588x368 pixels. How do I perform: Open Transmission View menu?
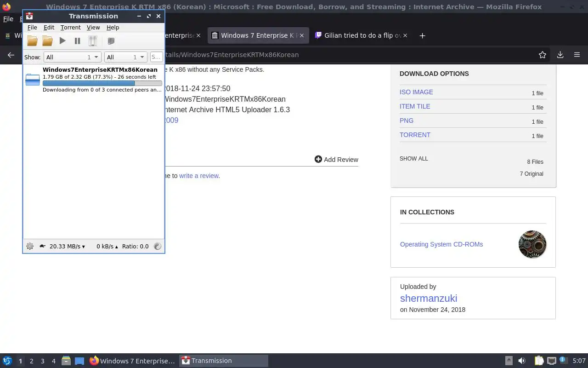click(x=93, y=28)
